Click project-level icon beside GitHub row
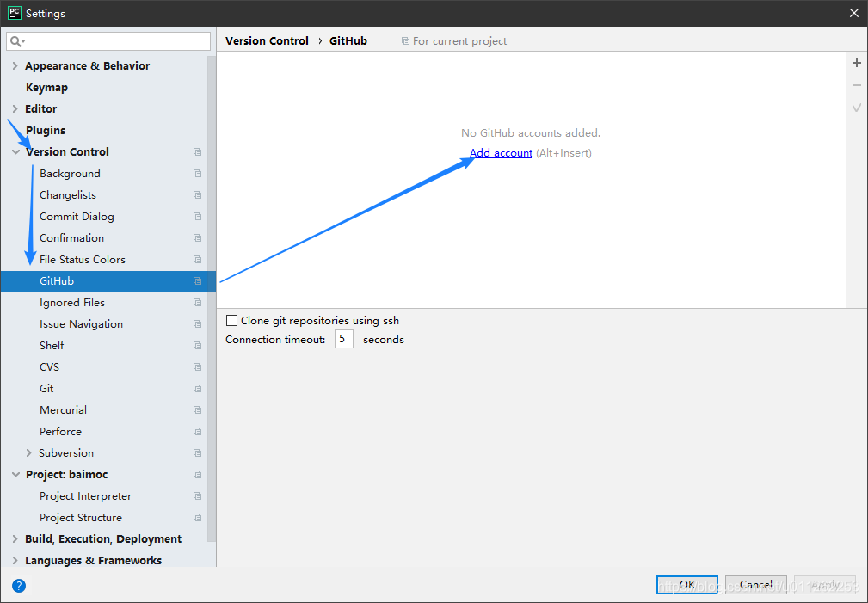 [x=197, y=280]
